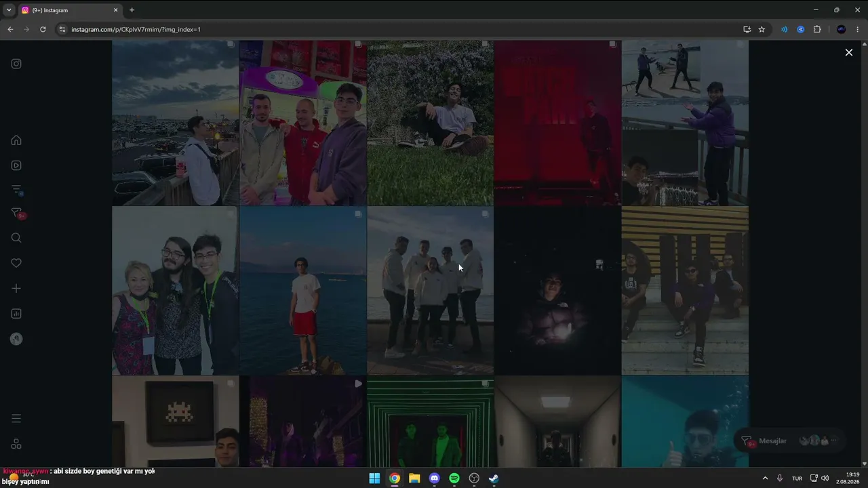Open the More hamburger menu in sidebar
Image resolution: width=868 pixels, height=488 pixels.
tap(16, 418)
